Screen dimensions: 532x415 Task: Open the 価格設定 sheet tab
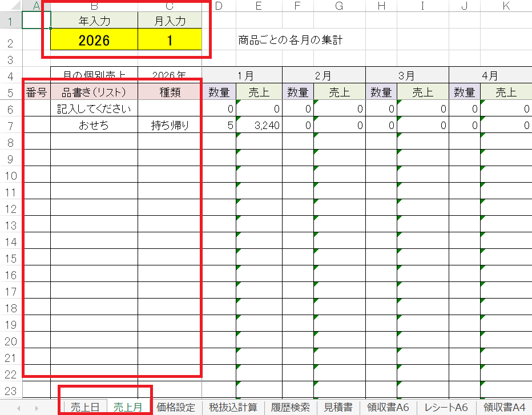(176, 408)
